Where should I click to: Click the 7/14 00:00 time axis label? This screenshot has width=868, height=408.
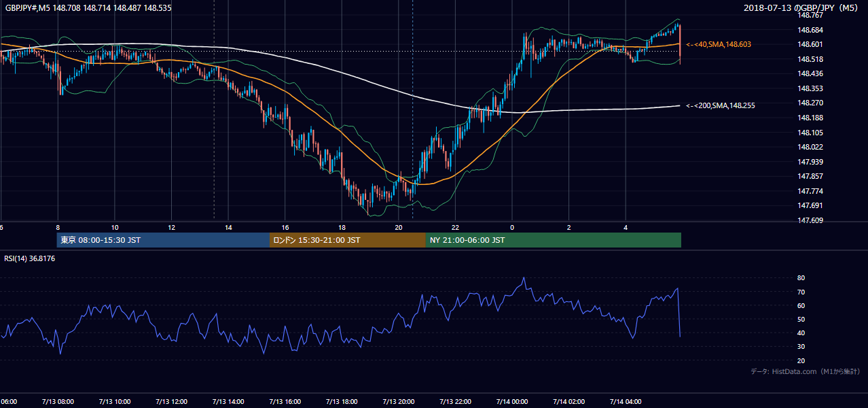(511, 402)
